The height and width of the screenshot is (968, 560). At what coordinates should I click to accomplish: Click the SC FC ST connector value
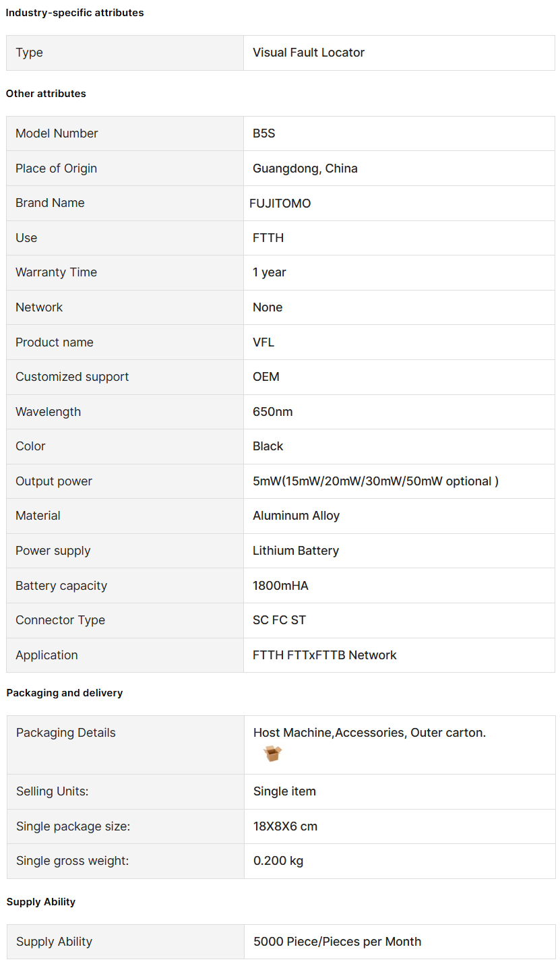click(x=280, y=620)
